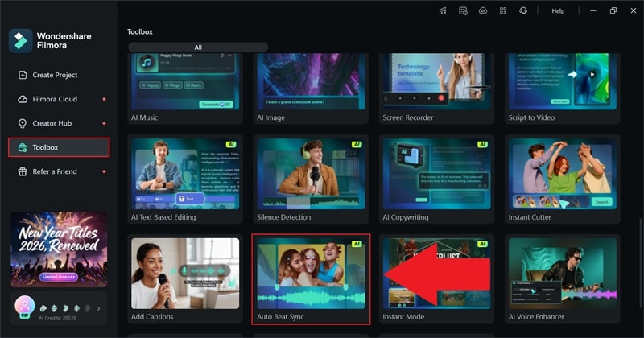Screen dimensions: 644x338
Task: Open the AI Copywriting tool card
Action: (x=436, y=179)
